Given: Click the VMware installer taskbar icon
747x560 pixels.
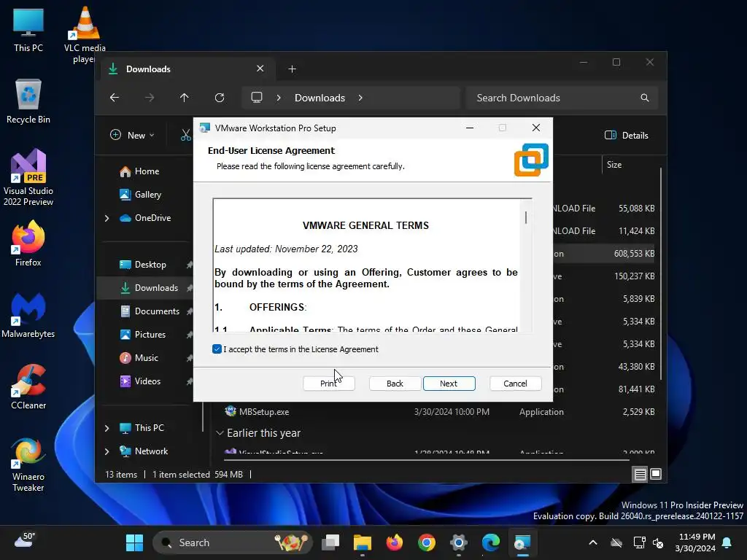Looking at the screenshot, I should tap(522, 542).
